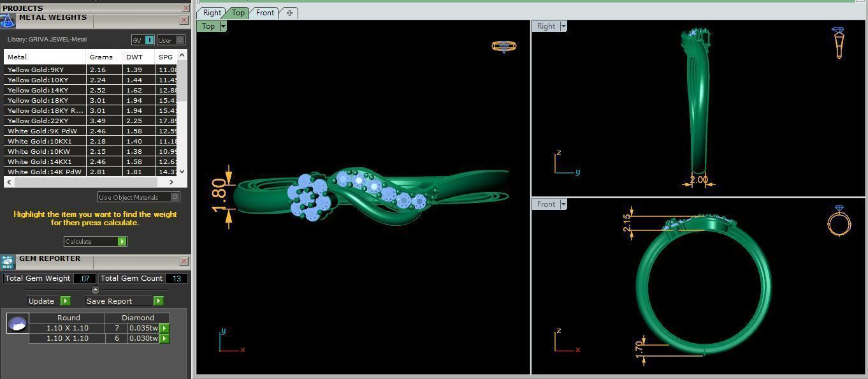Click the Total Gem Count value field

click(177, 278)
